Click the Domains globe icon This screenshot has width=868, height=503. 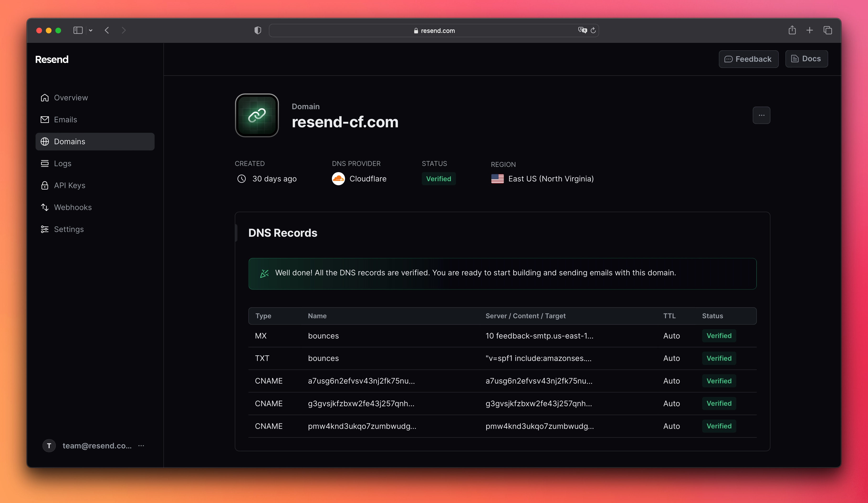point(45,141)
